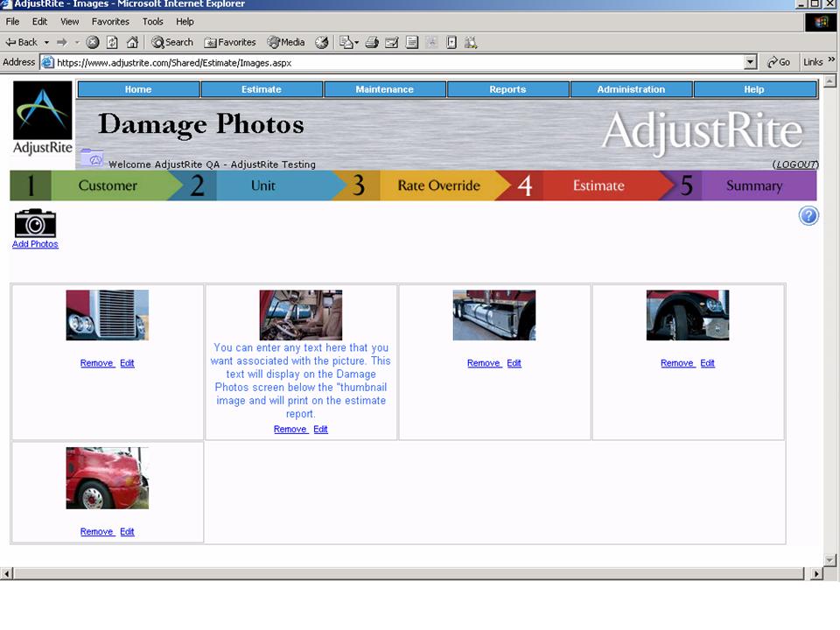Viewport: 840px width, 630px height.
Task: Expand the Address bar dropdown
Action: [750, 62]
